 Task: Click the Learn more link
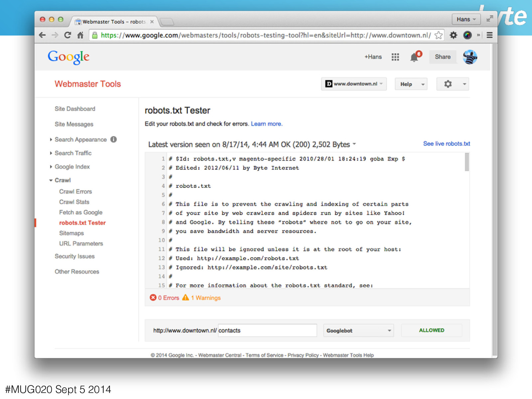click(x=267, y=124)
